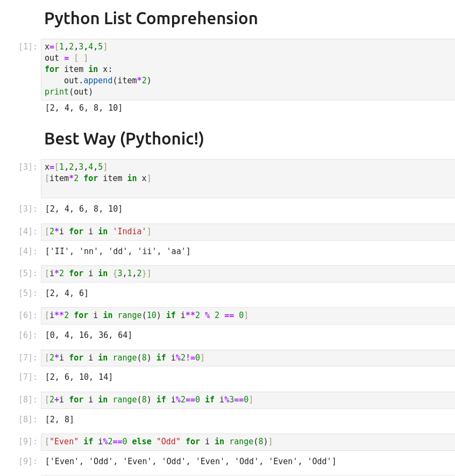Image resolution: width=455 pixels, height=476 pixels.
Task: Click the [0, 4, 16, 36, 64] output
Action: [x=89, y=335]
